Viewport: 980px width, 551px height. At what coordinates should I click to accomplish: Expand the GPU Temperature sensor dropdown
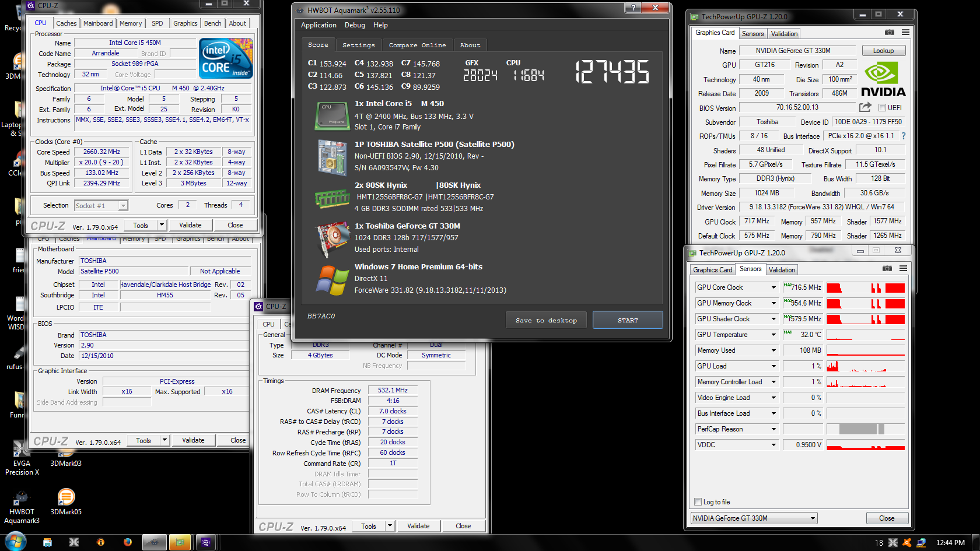pos(773,335)
